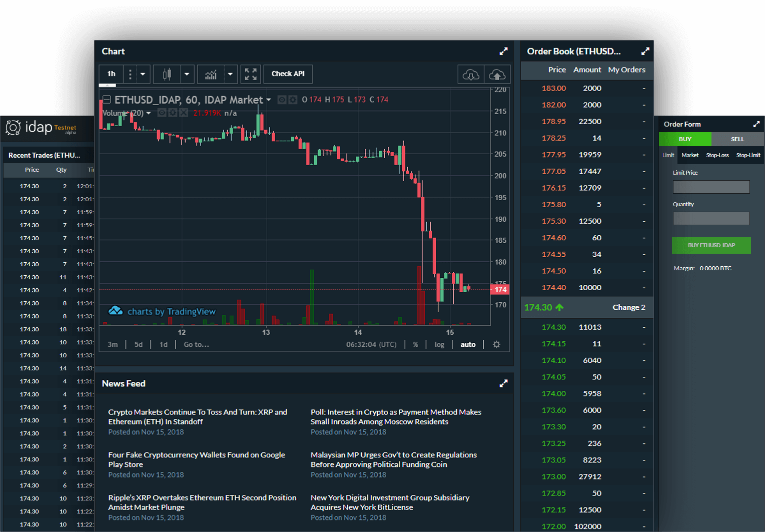The height and width of the screenshot is (532, 765).
Task: Hide the Volume indicator with eye icon
Action: coord(162,113)
